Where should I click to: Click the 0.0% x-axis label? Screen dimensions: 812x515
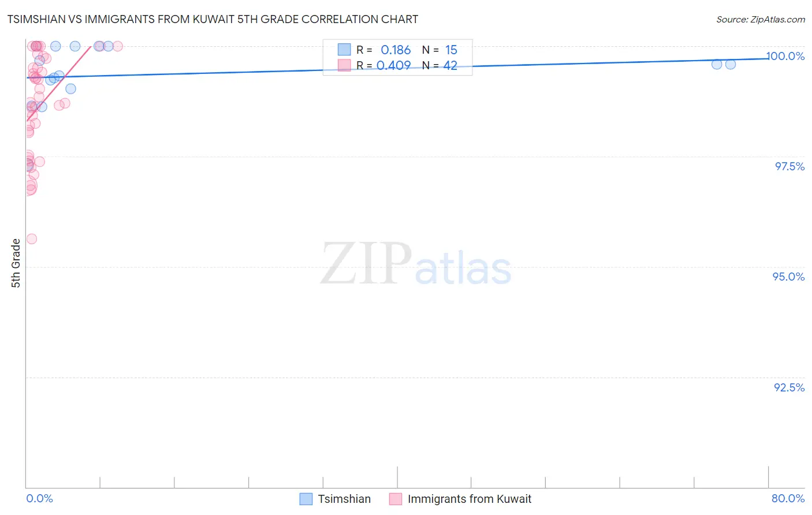tap(39, 498)
